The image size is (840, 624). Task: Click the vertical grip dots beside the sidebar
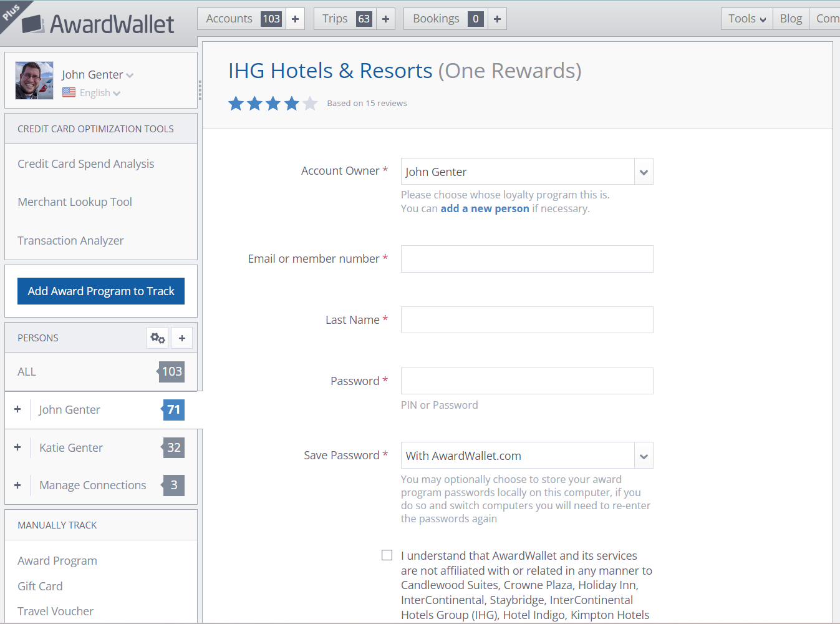(x=200, y=90)
